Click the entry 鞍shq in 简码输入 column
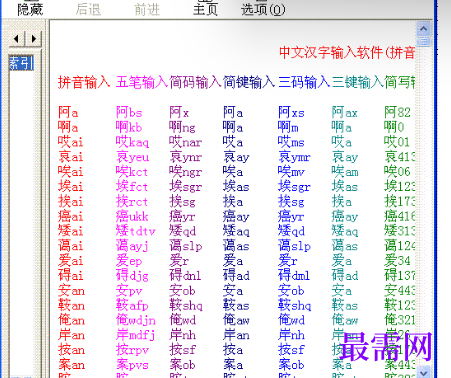 [x=186, y=305]
